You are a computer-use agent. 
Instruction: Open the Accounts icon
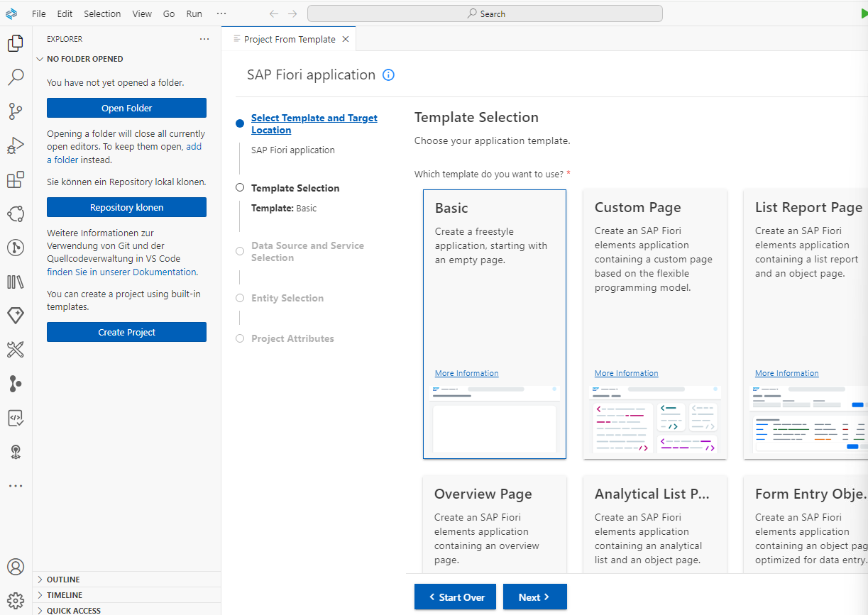[15, 567]
